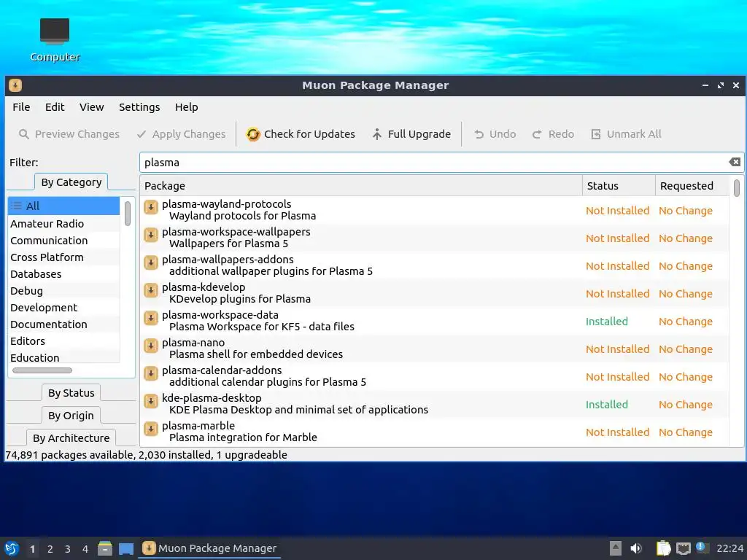The width and height of the screenshot is (747, 560).
Task: Select the Education category
Action: pos(63,357)
